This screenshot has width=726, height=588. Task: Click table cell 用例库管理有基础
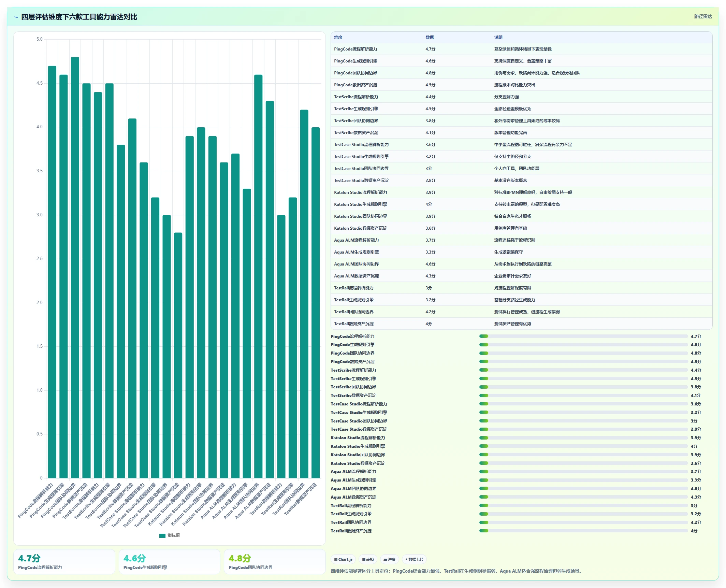coord(510,228)
